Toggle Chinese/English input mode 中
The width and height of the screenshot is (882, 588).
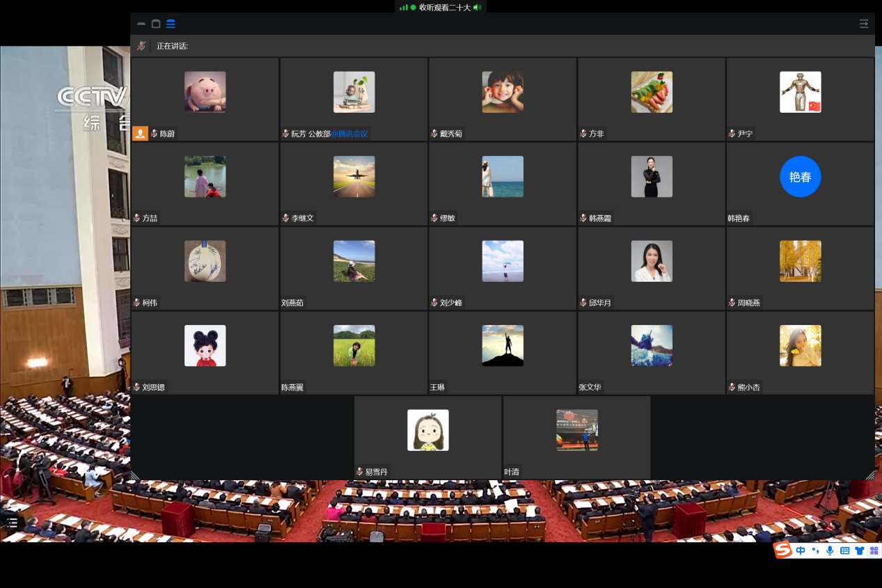coord(801,550)
